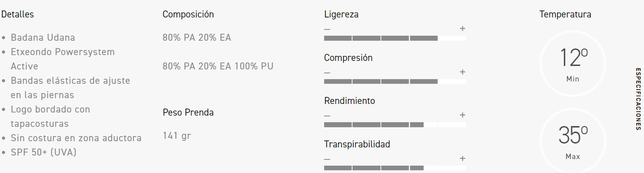Viewport: 644px width, 173px height.
Task: Click the 12° Min temperature circle
Action: point(573,64)
